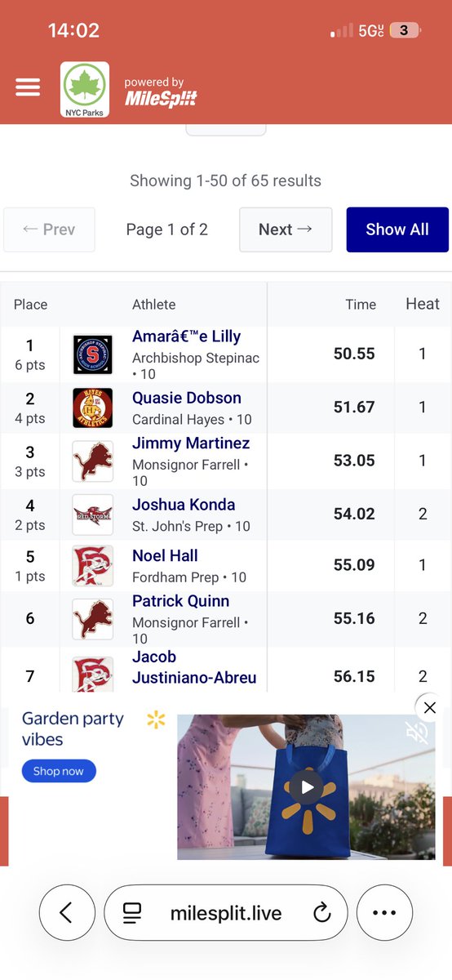The height and width of the screenshot is (980, 452).
Task: Click Show All results button
Action: point(397,229)
